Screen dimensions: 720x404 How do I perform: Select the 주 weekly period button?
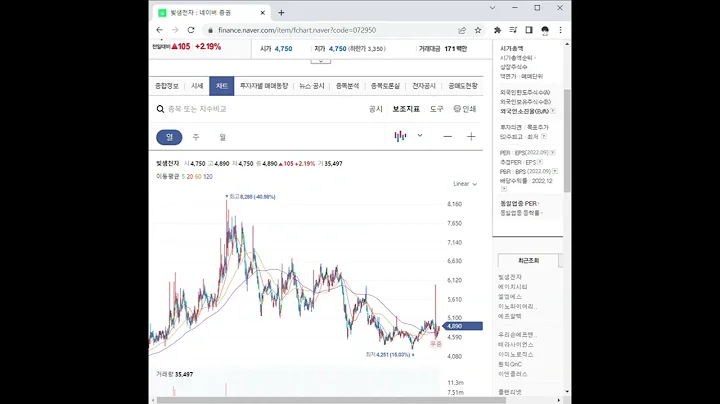click(x=196, y=137)
